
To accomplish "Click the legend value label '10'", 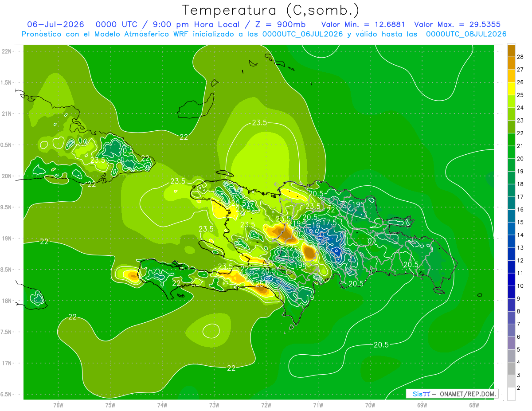I will (x=520, y=286).
